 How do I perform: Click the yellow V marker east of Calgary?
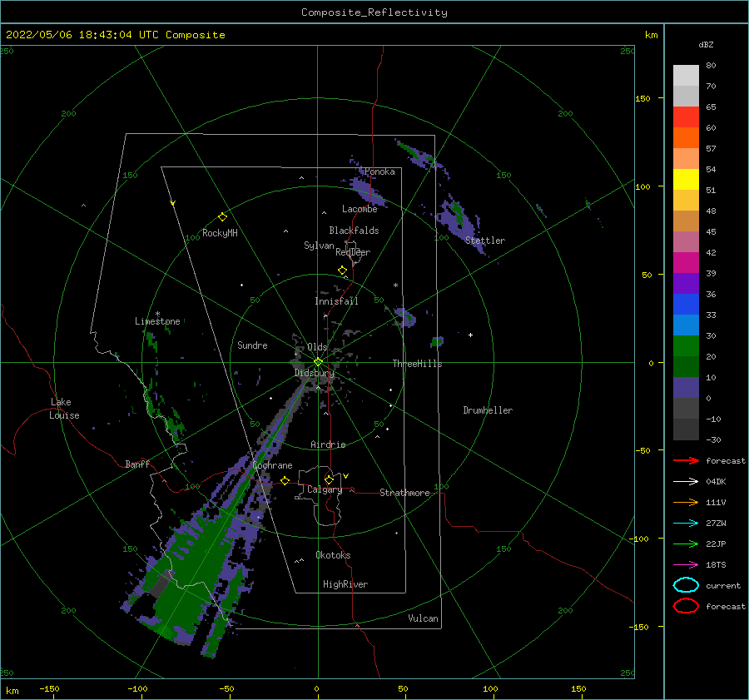click(346, 476)
